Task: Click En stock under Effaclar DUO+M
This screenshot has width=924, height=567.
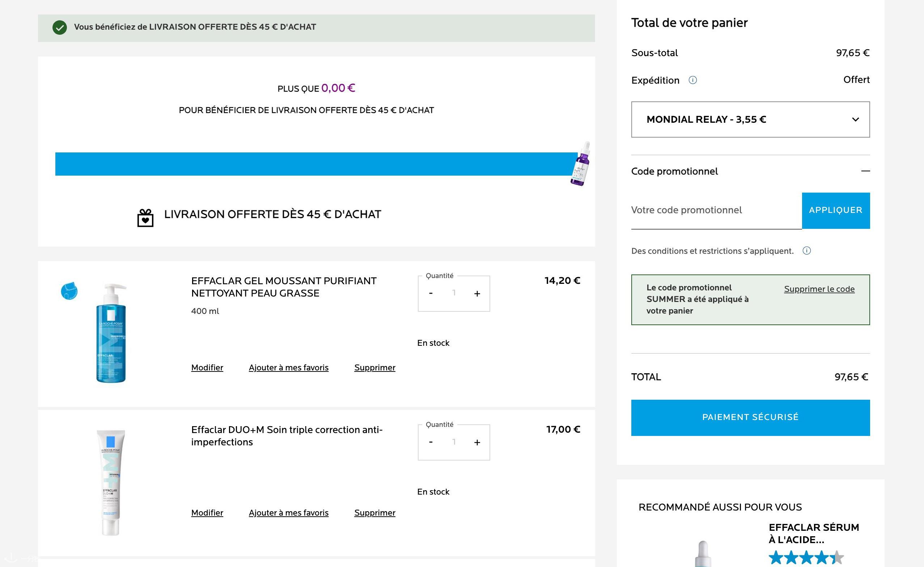Action: (x=433, y=492)
